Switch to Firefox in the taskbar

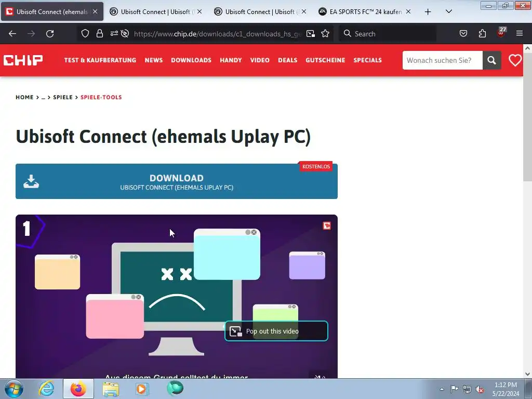pyautogui.click(x=78, y=389)
